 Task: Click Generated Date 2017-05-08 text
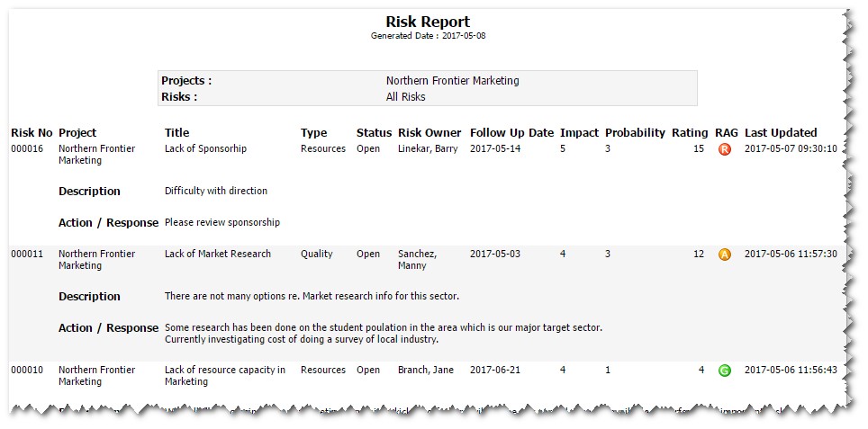(428, 36)
